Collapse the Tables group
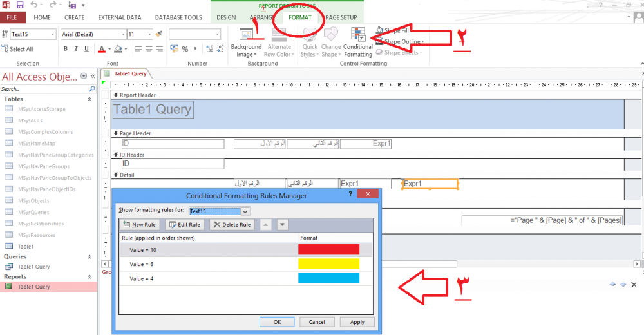644x335 pixels. [x=89, y=99]
